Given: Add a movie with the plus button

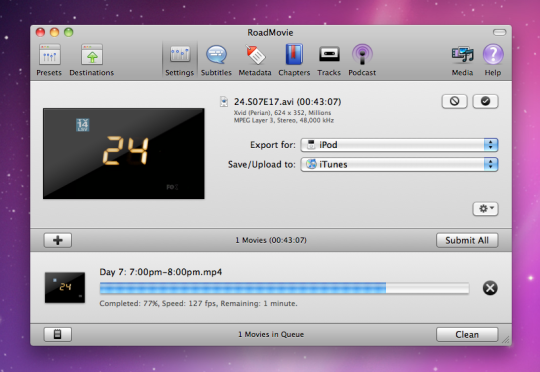Looking at the screenshot, I should 58,240.
